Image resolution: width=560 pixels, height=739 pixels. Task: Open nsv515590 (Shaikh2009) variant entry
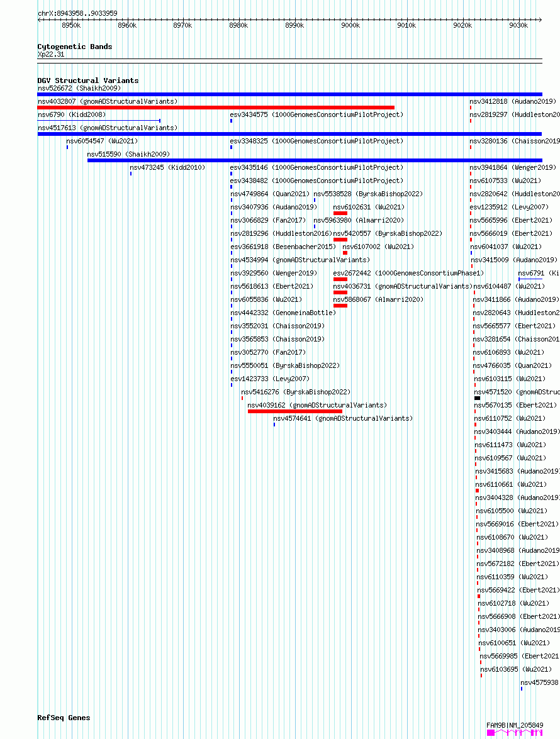pyautogui.click(x=129, y=154)
